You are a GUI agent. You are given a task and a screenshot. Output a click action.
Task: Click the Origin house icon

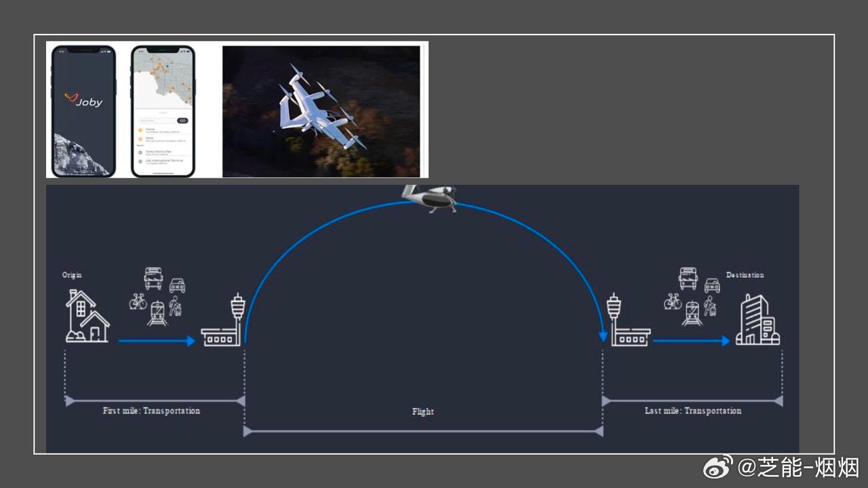(87, 316)
